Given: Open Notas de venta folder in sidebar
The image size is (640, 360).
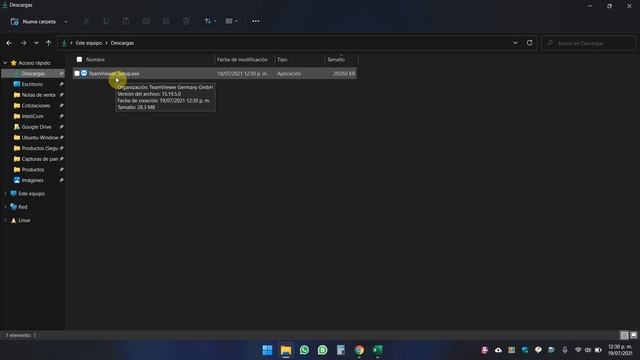Looking at the screenshot, I should pyautogui.click(x=38, y=95).
